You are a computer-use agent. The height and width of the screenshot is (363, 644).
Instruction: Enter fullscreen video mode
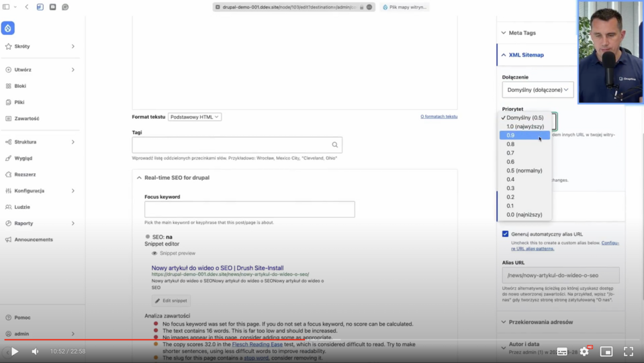point(629,352)
